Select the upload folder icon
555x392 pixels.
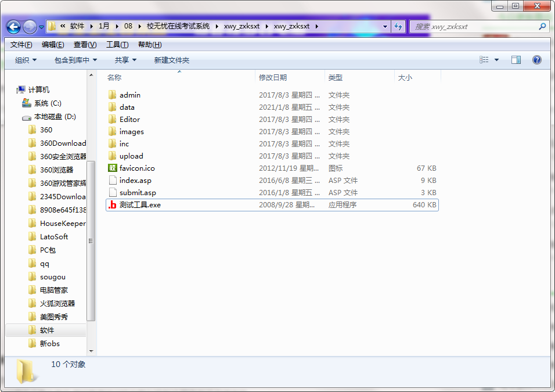pyautogui.click(x=112, y=156)
